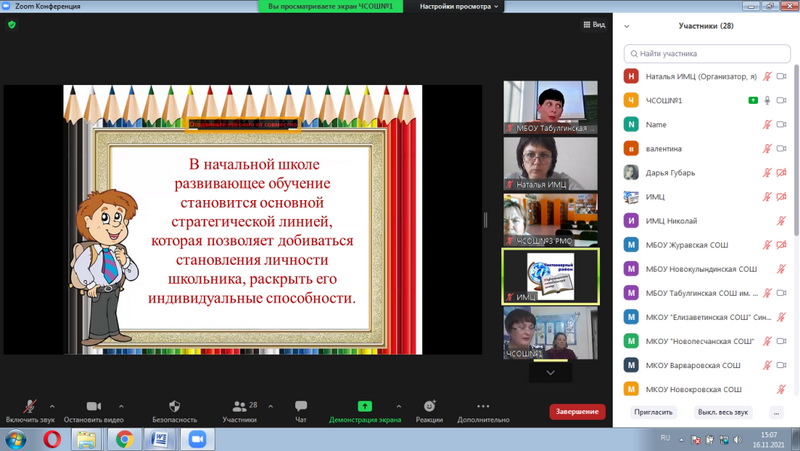The height and width of the screenshot is (451, 800).
Task: Toggle Остановить видео camera button
Action: coord(93,406)
